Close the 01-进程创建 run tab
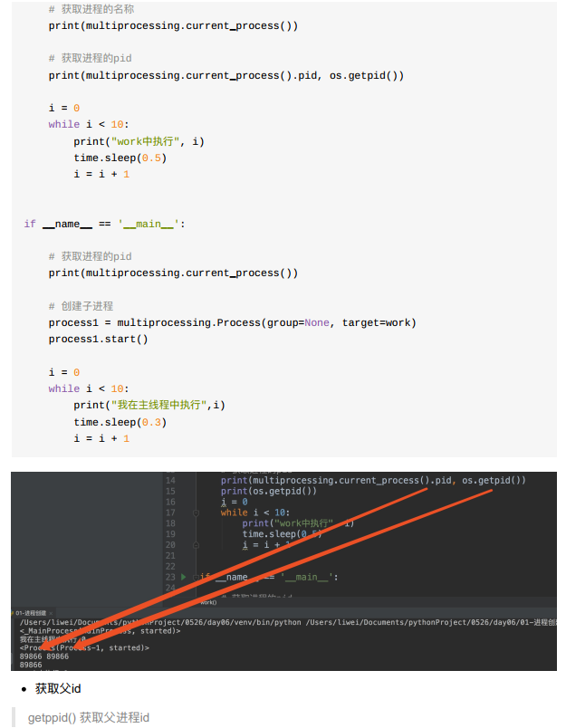Screen dimensions: 566x728 tap(51, 613)
